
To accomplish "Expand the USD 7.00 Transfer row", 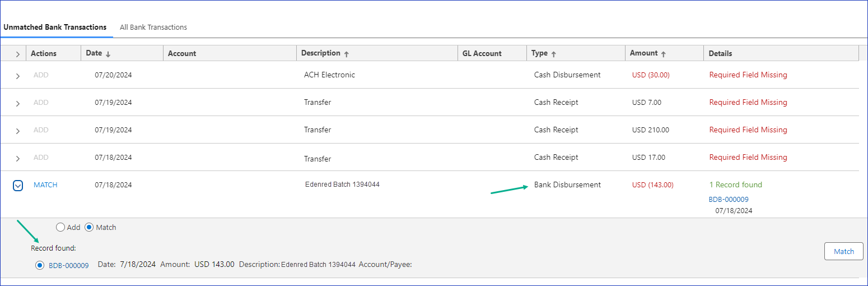I will click(x=17, y=103).
